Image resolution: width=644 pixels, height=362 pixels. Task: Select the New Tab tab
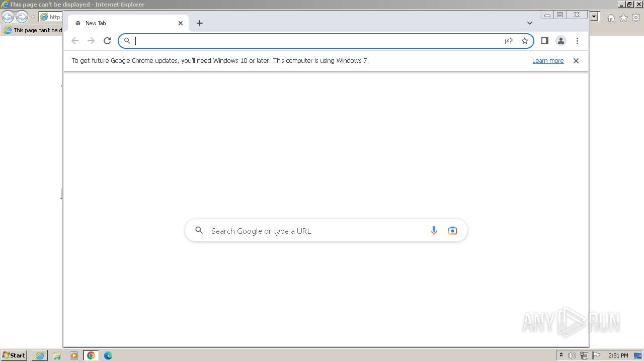[128, 23]
